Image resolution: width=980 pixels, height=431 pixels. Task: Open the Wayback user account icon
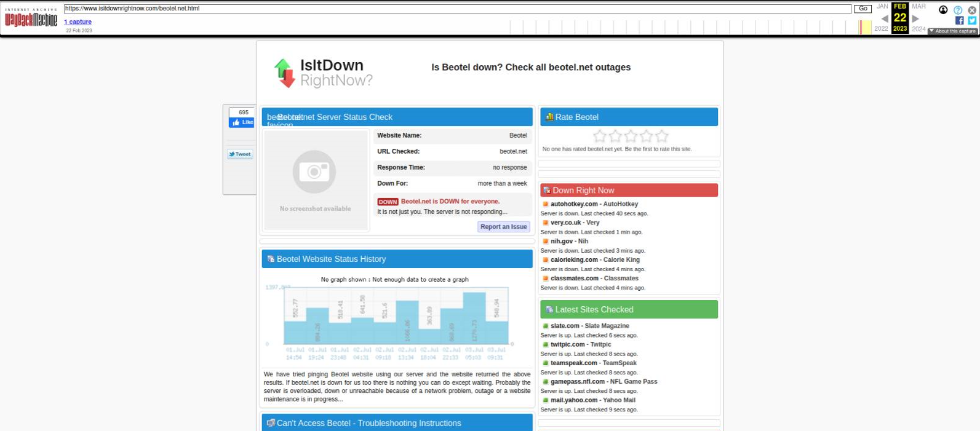[943, 10]
